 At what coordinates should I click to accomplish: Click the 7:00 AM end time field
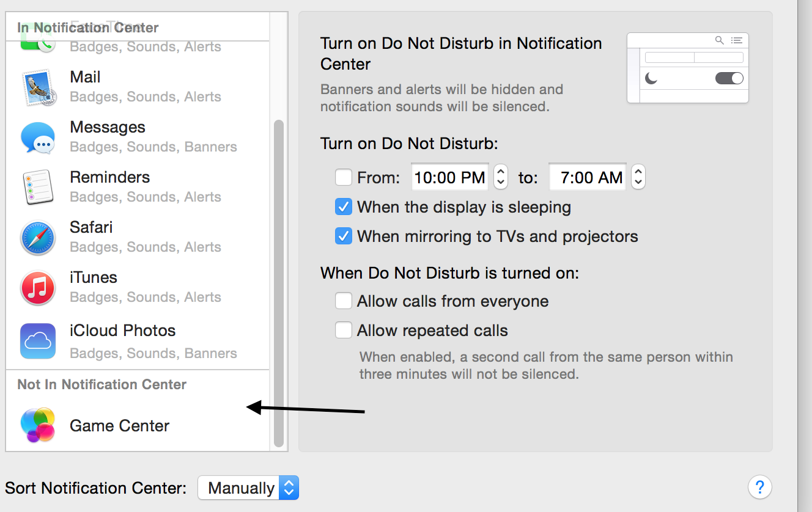point(588,177)
